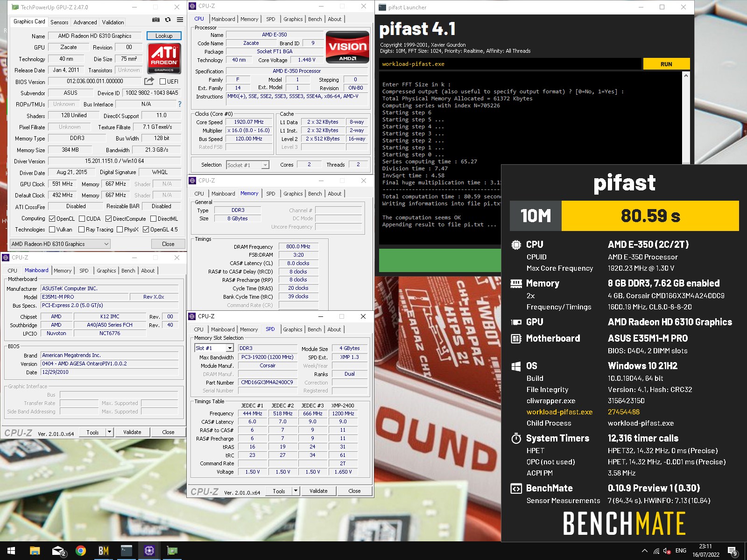Toggle the DirectCompute checkbox
This screenshot has width=747, height=560.
108,218
